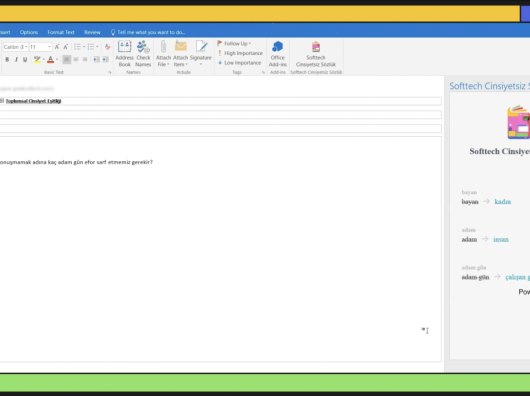This screenshot has height=396, width=530.
Task: Open the Signature menu icon
Action: (x=201, y=47)
